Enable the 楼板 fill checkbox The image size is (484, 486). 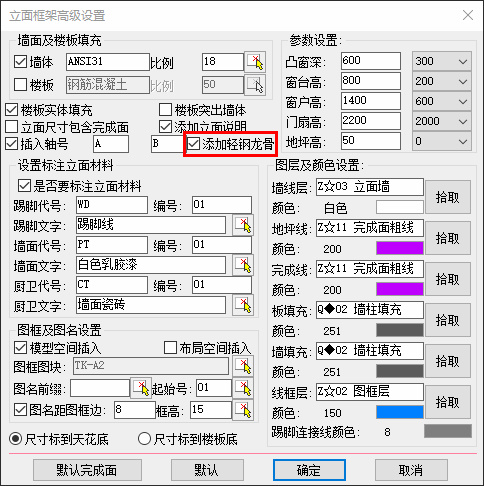(20, 84)
